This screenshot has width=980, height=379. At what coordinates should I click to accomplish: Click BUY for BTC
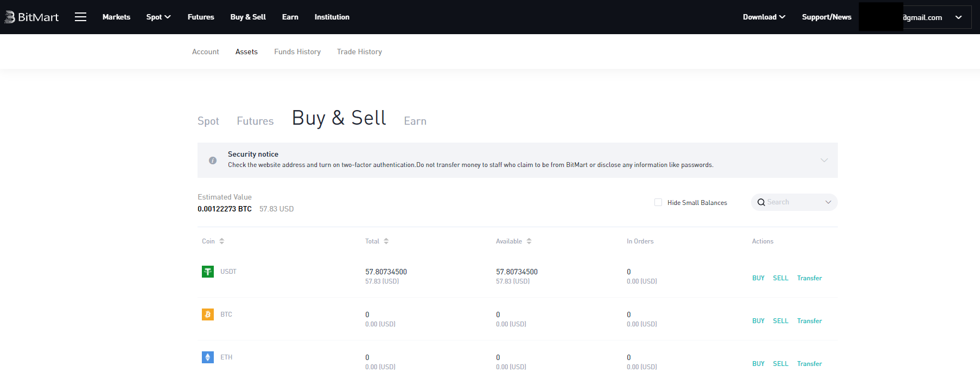758,321
